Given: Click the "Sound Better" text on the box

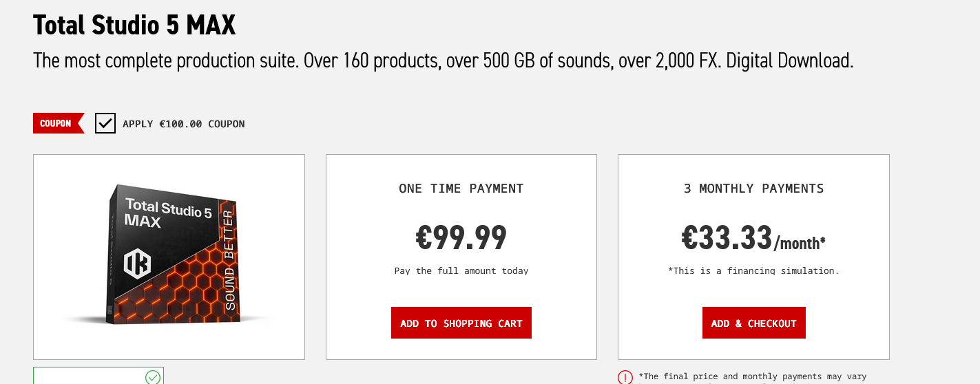Looking at the screenshot, I should 229,260.
